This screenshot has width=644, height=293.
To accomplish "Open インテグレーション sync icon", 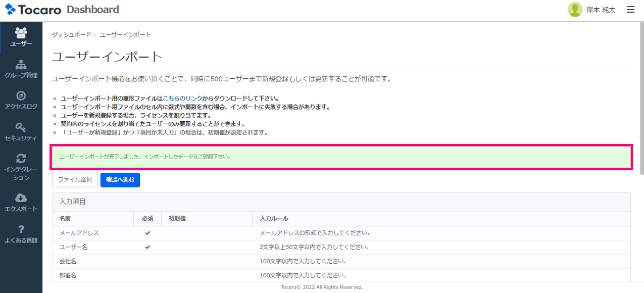I will (21, 158).
